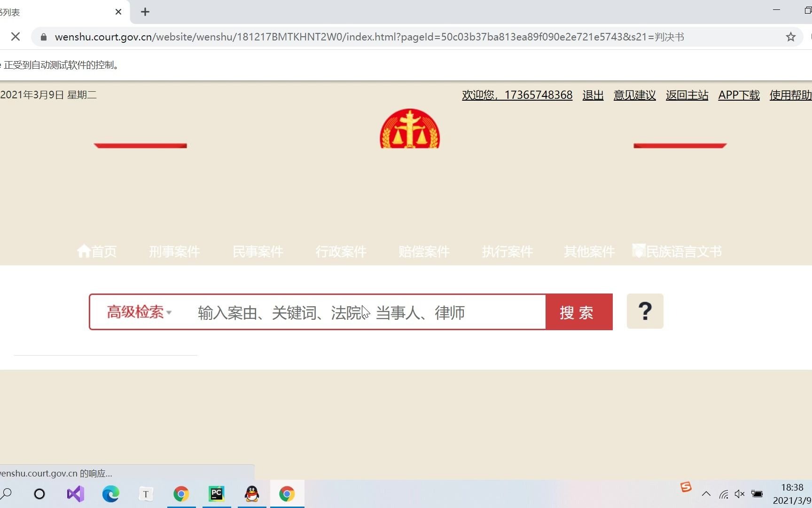Image resolution: width=812 pixels, height=508 pixels.
Task: Click the address bar URL
Action: point(369,37)
